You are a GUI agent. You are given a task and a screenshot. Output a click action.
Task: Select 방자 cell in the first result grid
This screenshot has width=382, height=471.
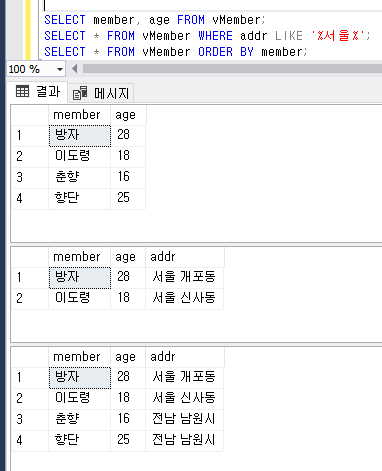coord(80,136)
